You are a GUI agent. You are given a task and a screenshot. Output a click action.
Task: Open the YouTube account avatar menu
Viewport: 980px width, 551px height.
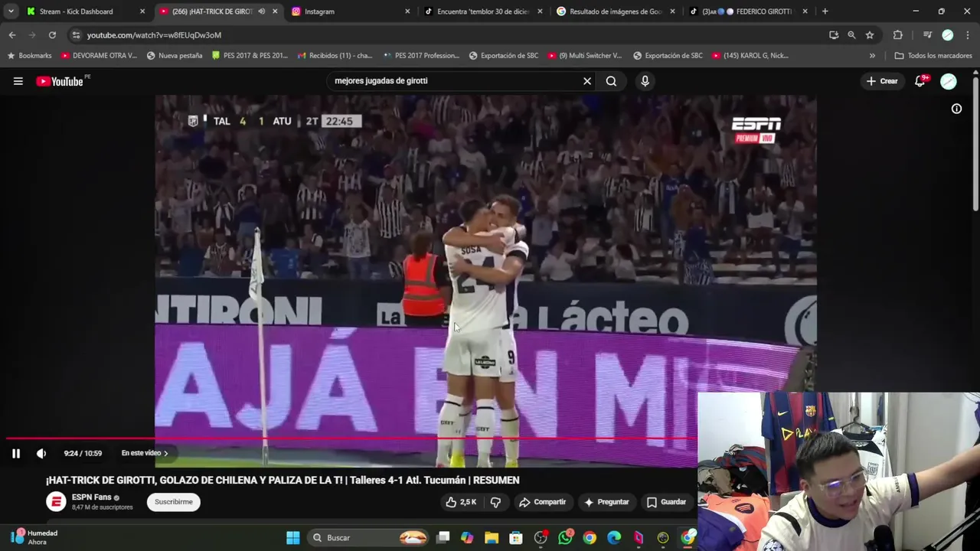(x=949, y=81)
